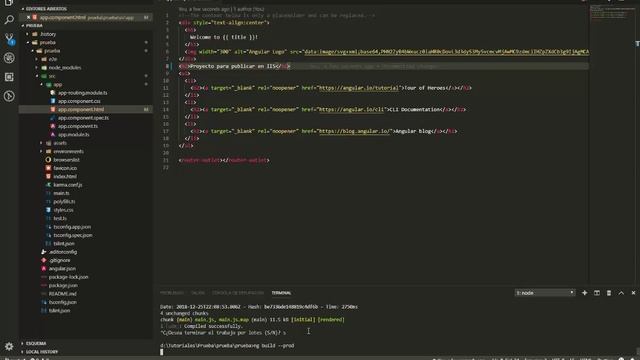Open the '1: node' terminal selector dropdown
The height and width of the screenshot is (360, 640).
(545, 293)
